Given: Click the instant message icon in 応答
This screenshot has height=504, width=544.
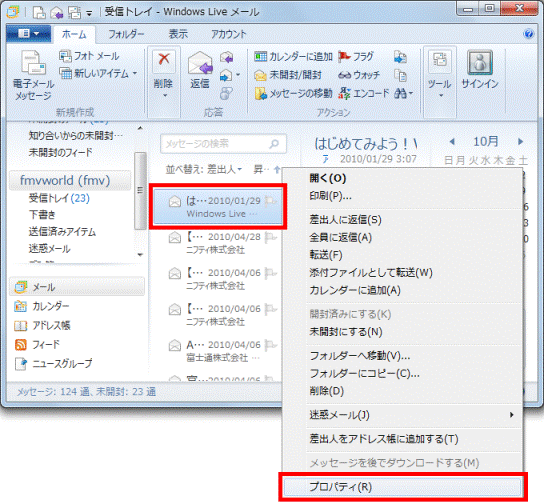Looking at the screenshot, I should pyautogui.click(x=226, y=93).
